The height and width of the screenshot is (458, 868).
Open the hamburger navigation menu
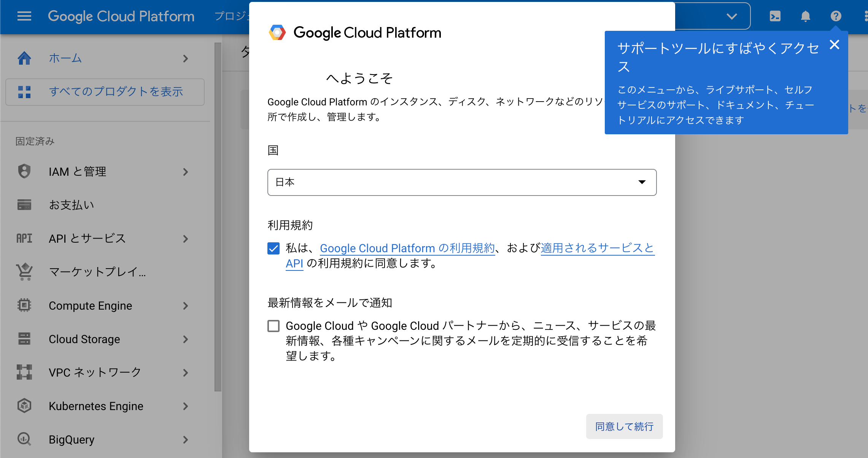[x=24, y=16]
